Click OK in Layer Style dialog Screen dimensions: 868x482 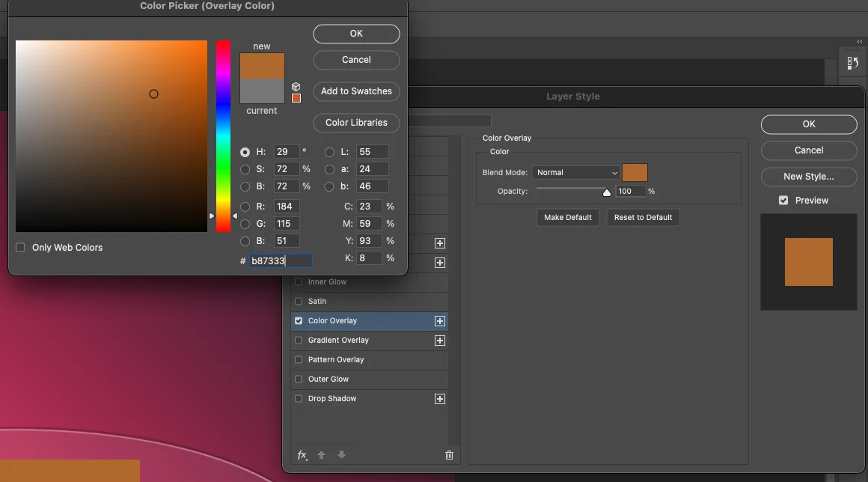[x=809, y=124]
